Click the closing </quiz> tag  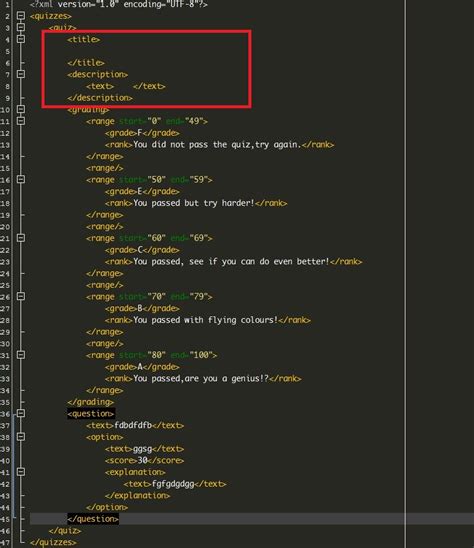pyautogui.click(x=65, y=531)
